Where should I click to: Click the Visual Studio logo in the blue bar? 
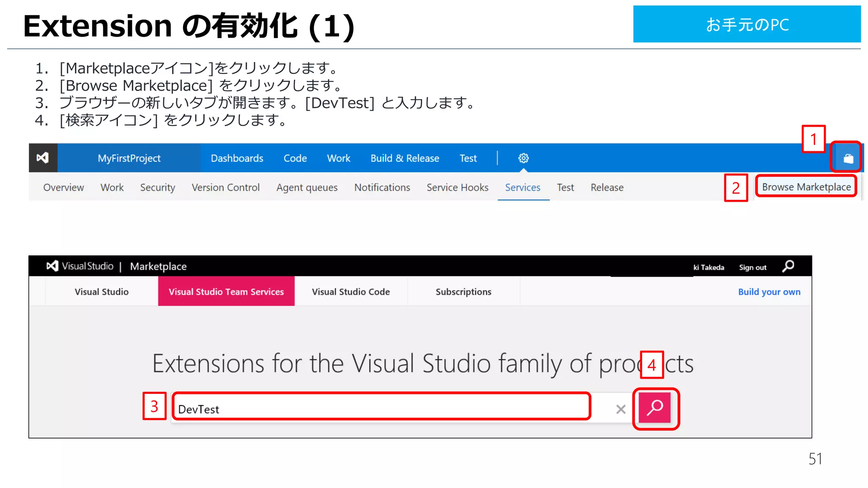click(43, 158)
